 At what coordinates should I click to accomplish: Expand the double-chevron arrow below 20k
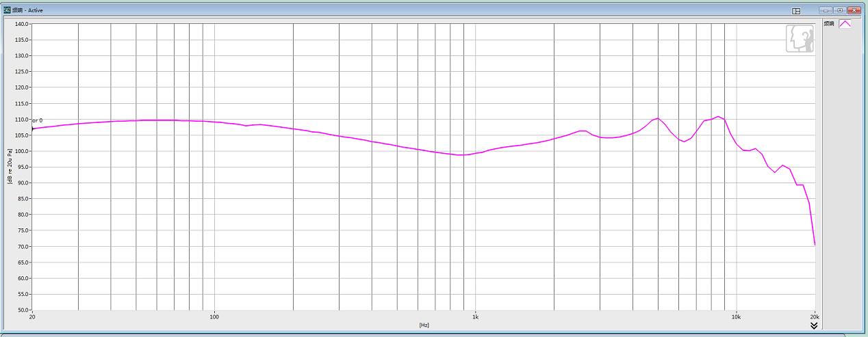pos(814,326)
